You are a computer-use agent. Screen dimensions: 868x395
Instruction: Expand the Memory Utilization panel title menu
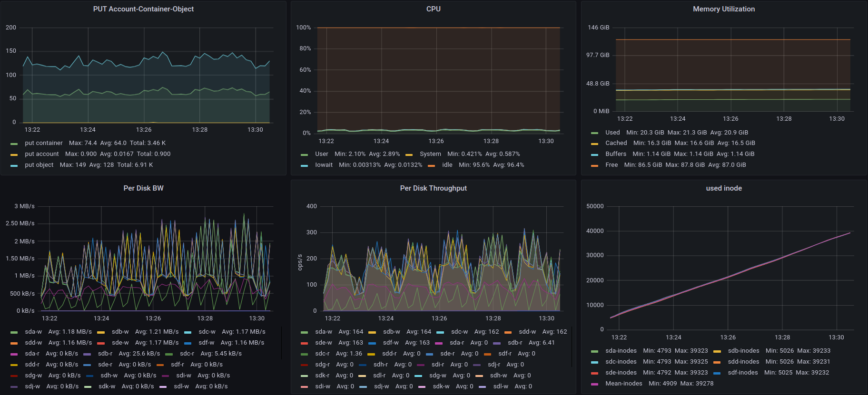(x=723, y=9)
